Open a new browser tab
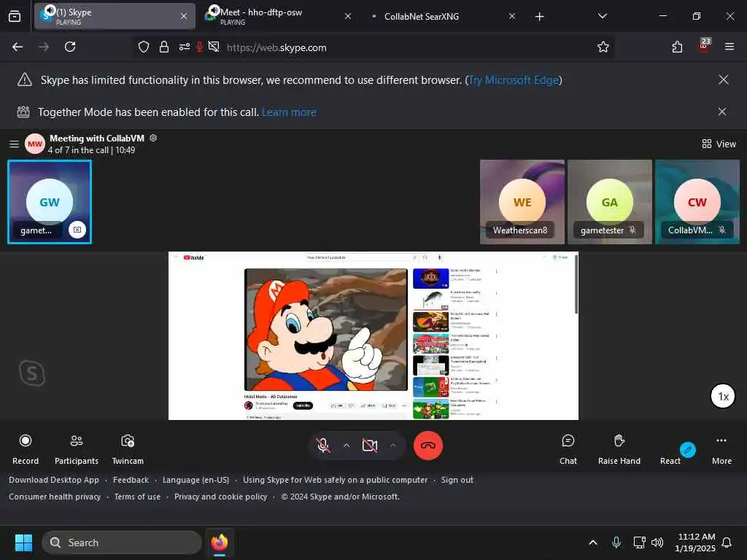The height and width of the screenshot is (560, 747). coord(539,17)
